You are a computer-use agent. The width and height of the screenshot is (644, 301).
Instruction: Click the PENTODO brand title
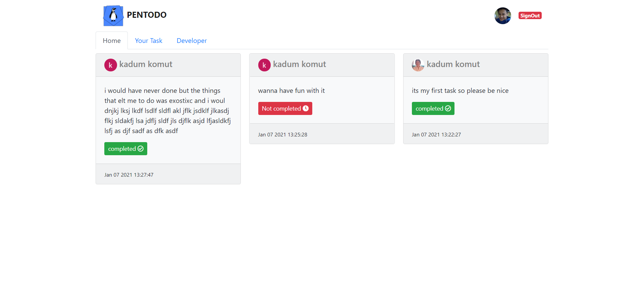tap(147, 15)
